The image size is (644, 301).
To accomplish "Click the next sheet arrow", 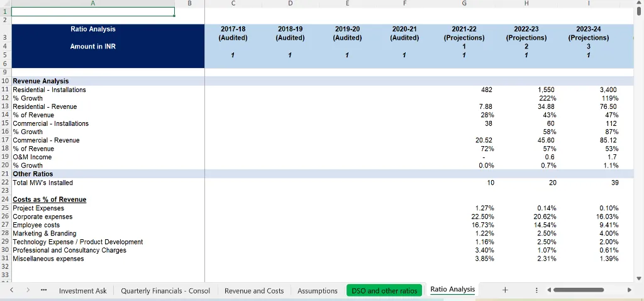I will coord(28,290).
